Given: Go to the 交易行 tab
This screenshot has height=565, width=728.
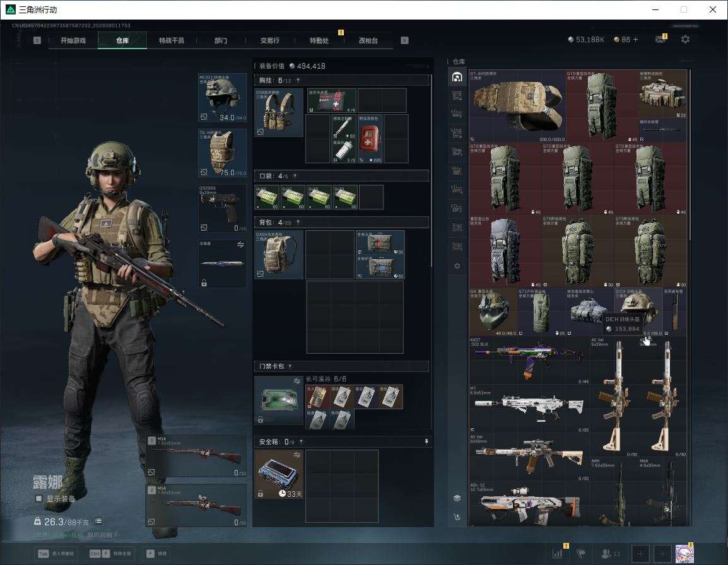Looking at the screenshot, I should tap(270, 40).
